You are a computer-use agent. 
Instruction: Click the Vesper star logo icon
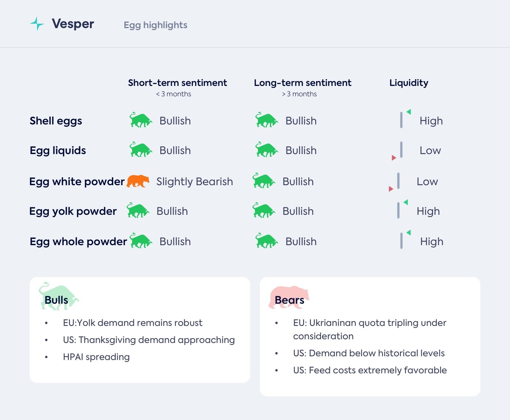(x=37, y=24)
